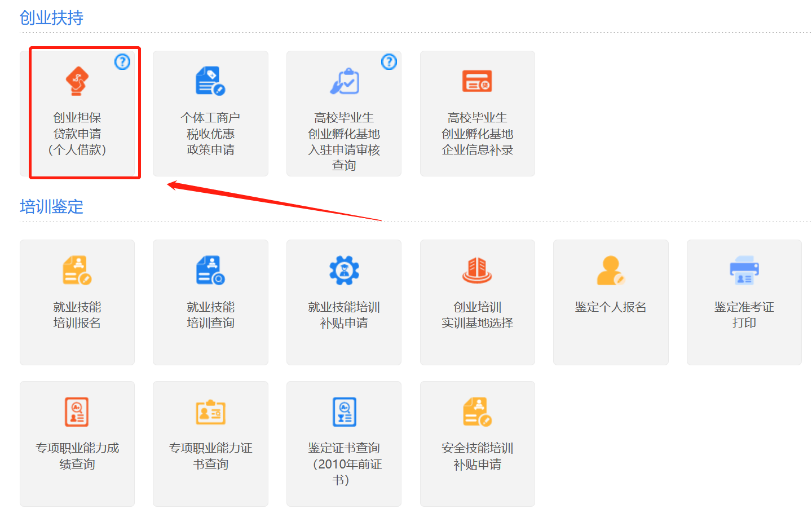812x513 pixels.
Task: Click the 创业扶持 section heading
Action: [x=51, y=18]
